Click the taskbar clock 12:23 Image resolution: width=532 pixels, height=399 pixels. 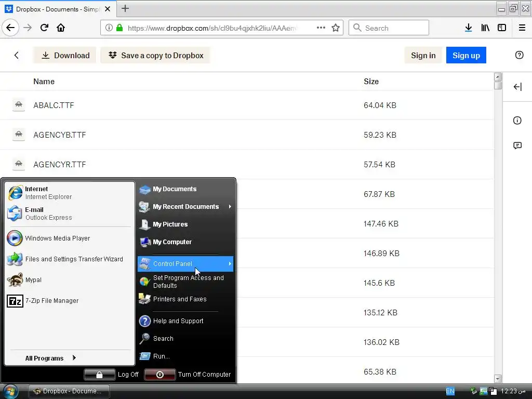(x=513, y=391)
